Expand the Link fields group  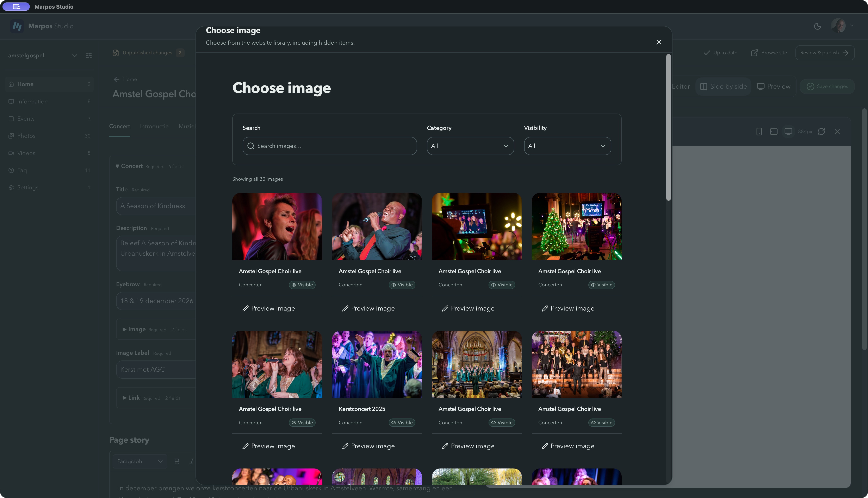[x=125, y=398]
